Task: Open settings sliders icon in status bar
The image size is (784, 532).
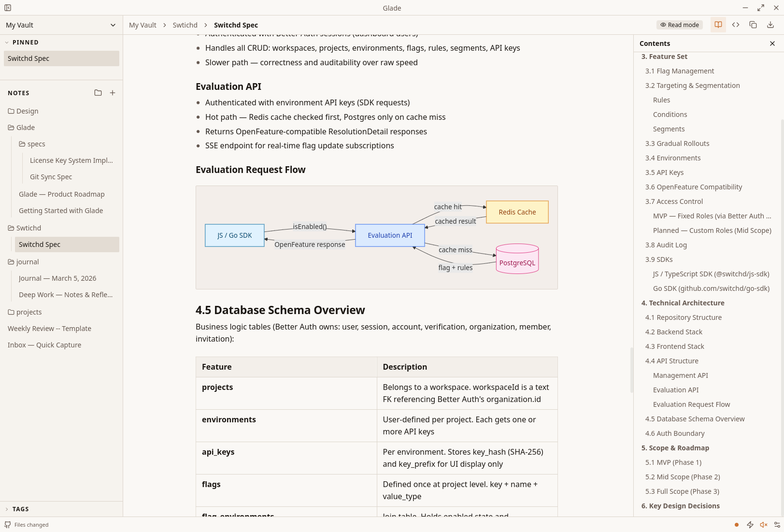Action: click(x=777, y=525)
